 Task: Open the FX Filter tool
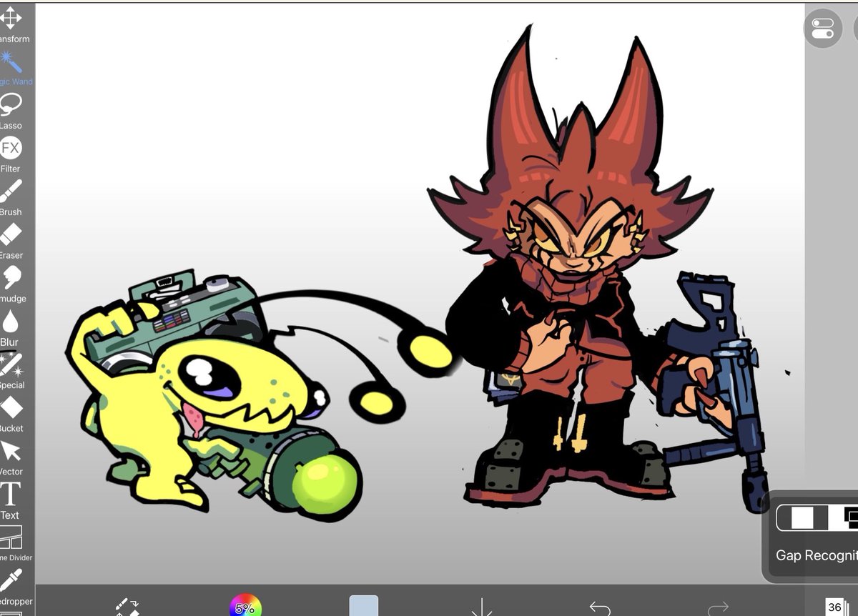(11, 154)
